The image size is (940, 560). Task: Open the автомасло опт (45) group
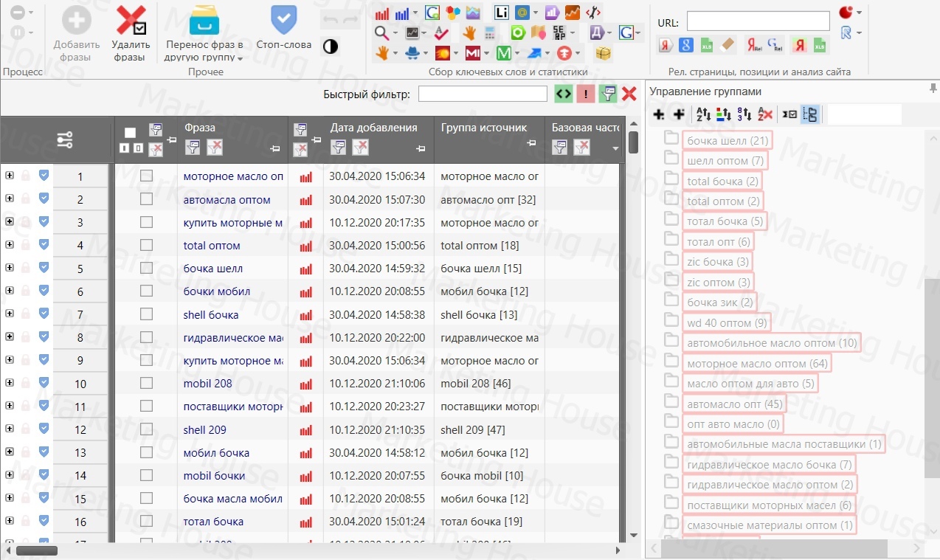(x=734, y=404)
